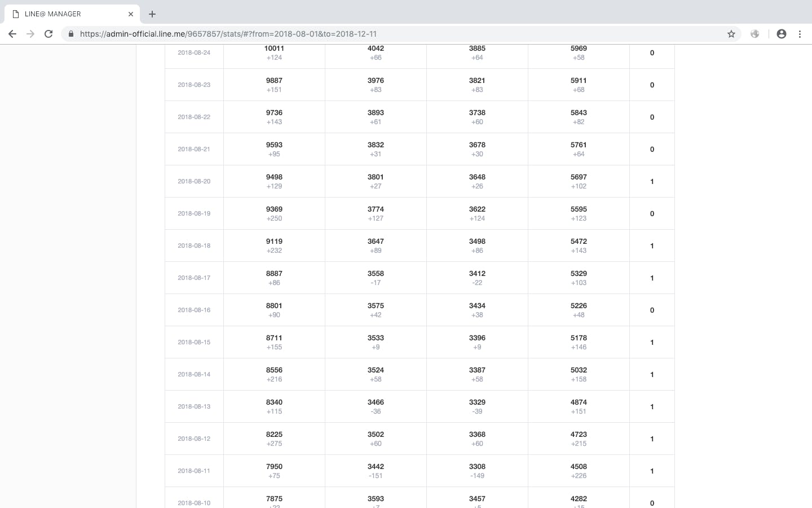Open the Chrome profile account icon
This screenshot has height=508, width=812.
point(782,34)
